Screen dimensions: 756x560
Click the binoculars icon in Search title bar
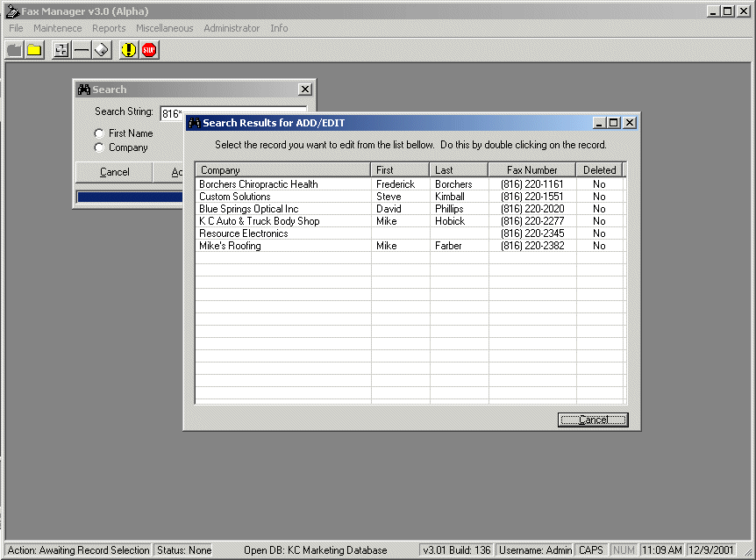[x=84, y=90]
